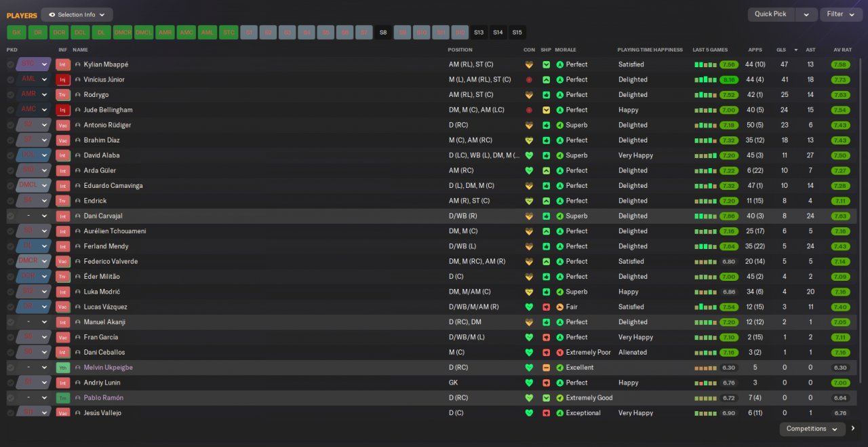Screen dimensions: 868x447
Task: Click Dani Ceballos's Extremely Poor morale icon
Action: coord(560,352)
